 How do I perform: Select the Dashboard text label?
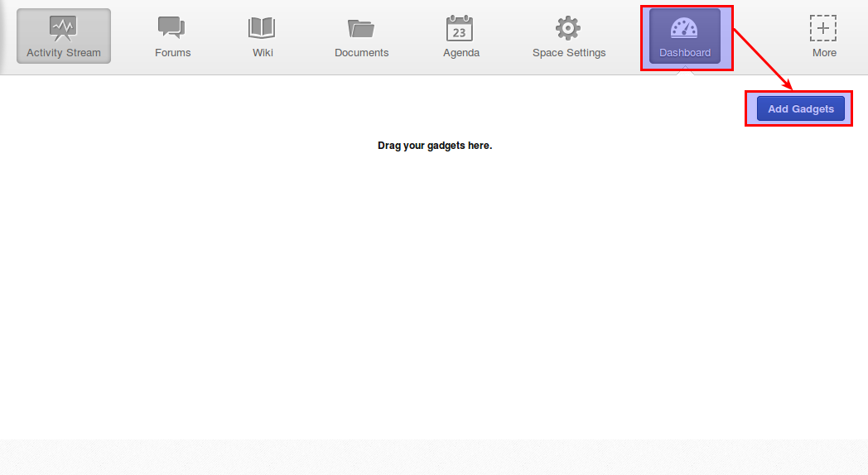coord(685,52)
